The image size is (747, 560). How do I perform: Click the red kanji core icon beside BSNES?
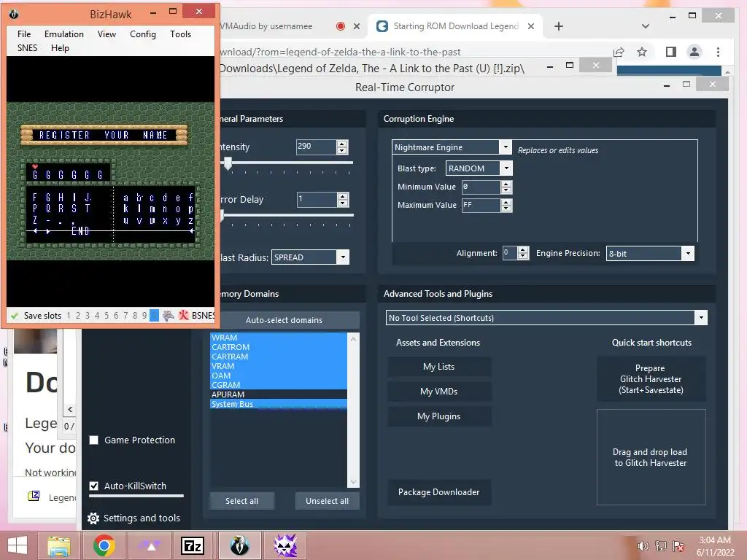[183, 315]
